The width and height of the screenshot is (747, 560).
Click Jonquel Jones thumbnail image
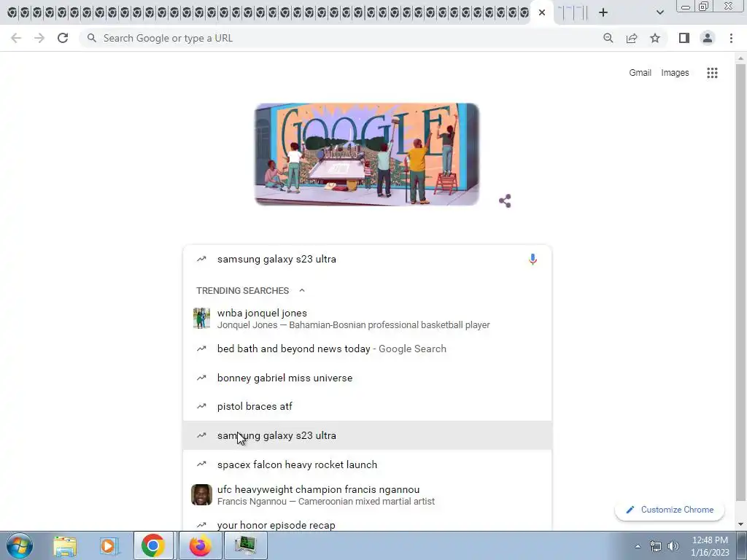[x=201, y=318]
